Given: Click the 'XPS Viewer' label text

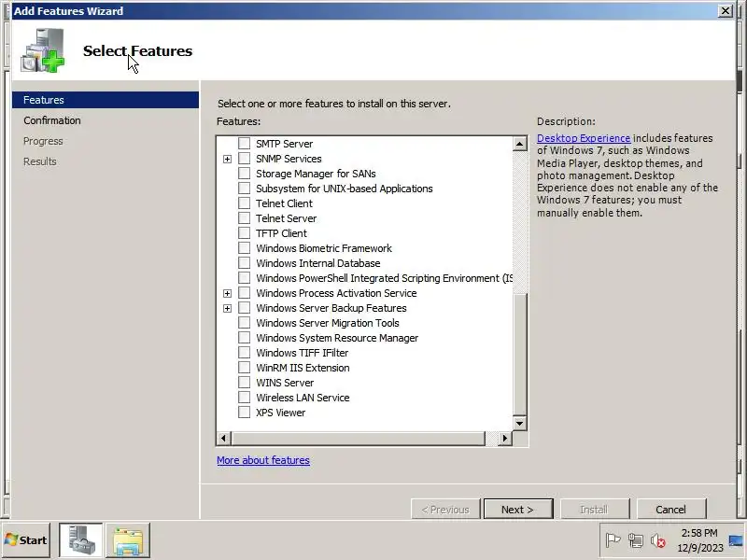Looking at the screenshot, I should coord(281,413).
